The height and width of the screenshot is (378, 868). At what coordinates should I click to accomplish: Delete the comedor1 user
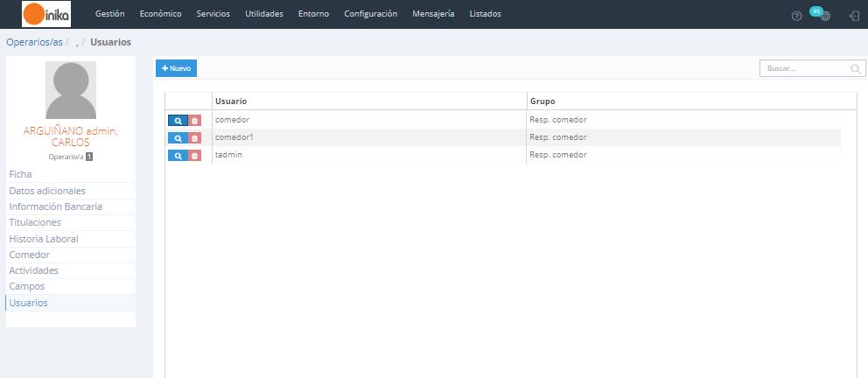[195, 137]
